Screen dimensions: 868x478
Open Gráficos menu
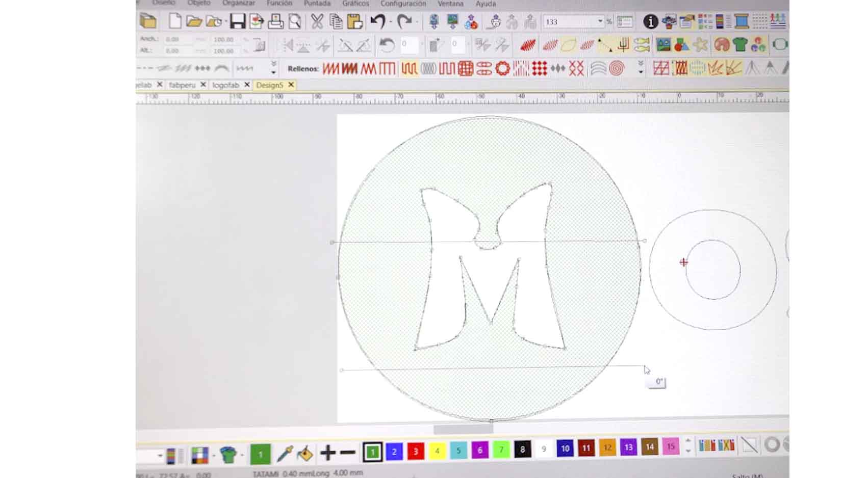[355, 4]
